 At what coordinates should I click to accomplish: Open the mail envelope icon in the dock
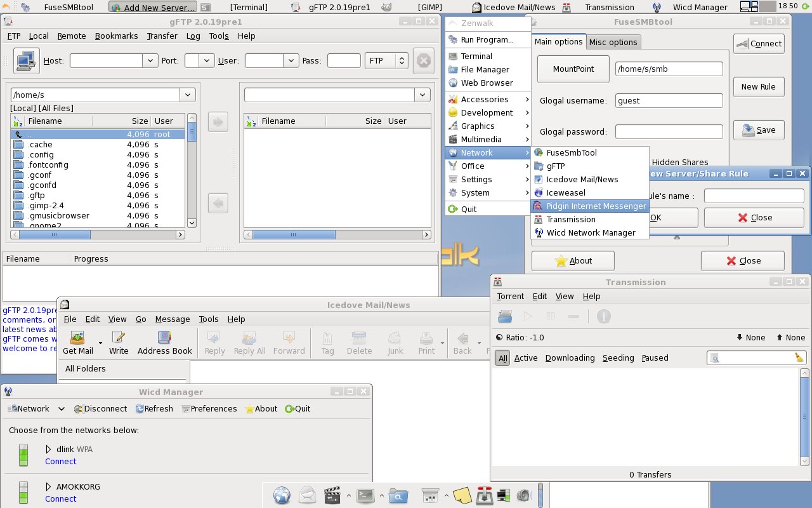pyautogui.click(x=308, y=495)
